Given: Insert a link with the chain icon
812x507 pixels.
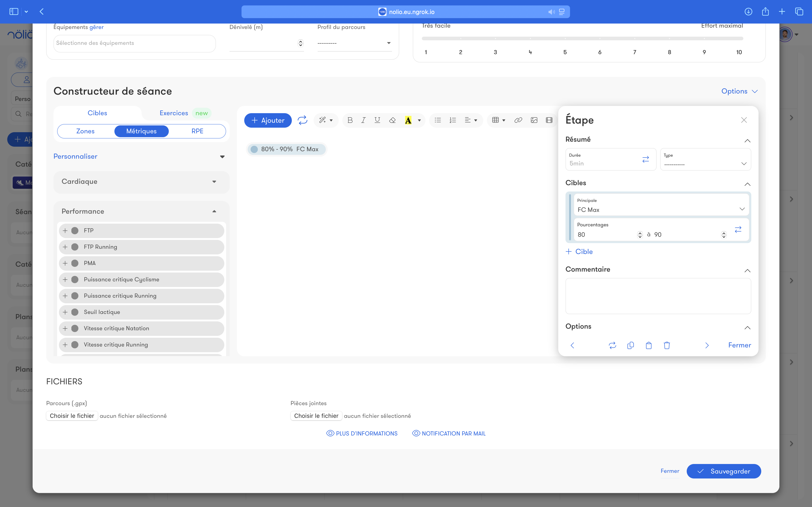Looking at the screenshot, I should coord(518,120).
